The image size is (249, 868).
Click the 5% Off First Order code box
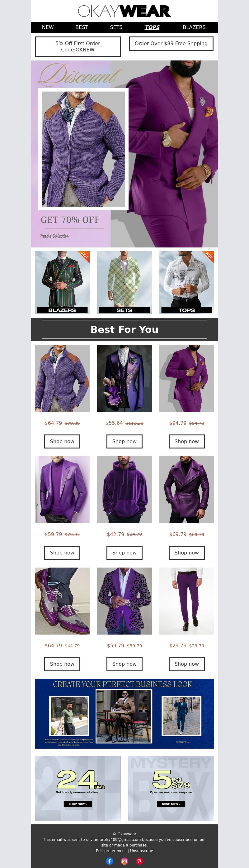78,46
